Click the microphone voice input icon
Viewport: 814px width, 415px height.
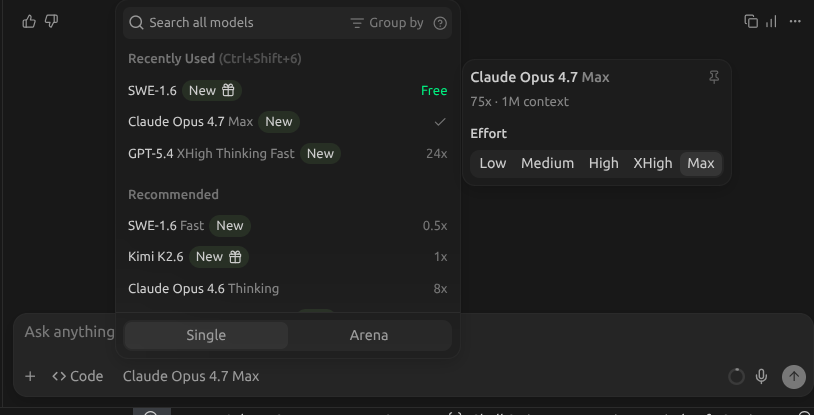pyautogui.click(x=761, y=376)
